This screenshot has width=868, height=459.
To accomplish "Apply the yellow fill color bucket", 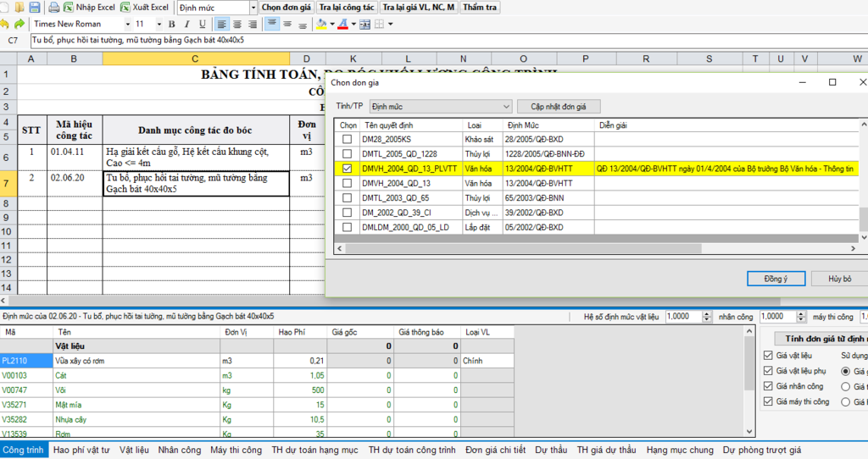I will 321,24.
